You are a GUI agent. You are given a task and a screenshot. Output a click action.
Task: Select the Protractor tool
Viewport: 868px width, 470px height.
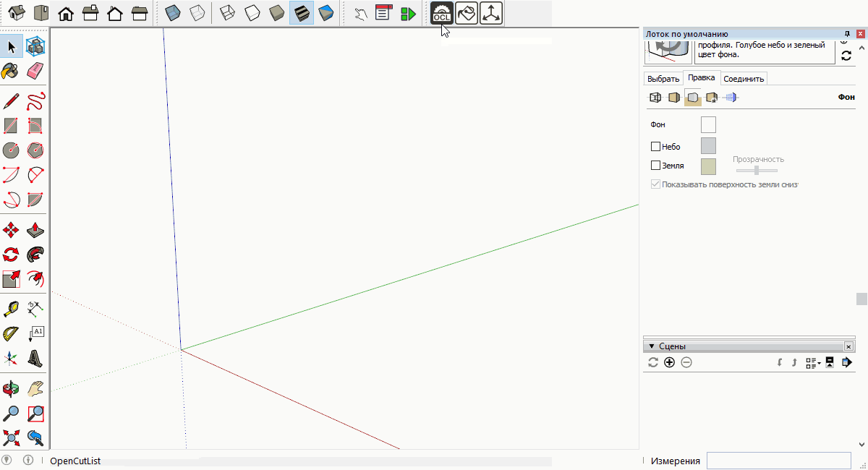pos(11,334)
